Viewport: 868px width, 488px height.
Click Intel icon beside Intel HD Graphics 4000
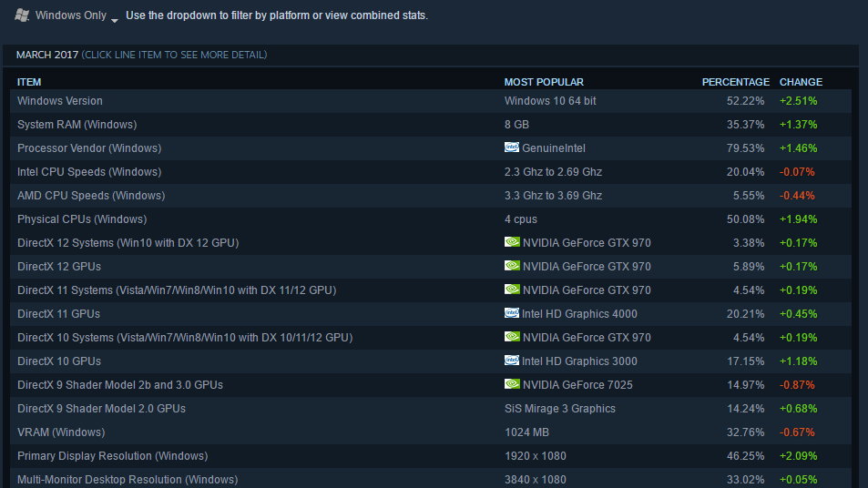(x=512, y=313)
